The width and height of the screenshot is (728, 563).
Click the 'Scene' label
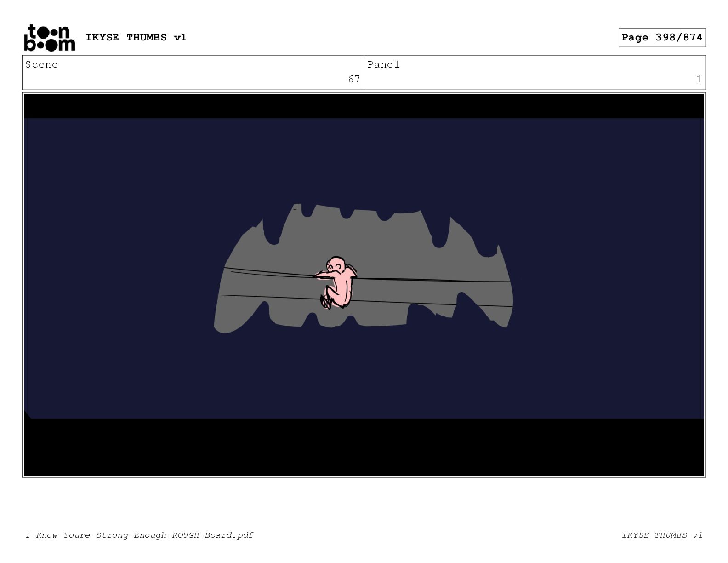pyautogui.click(x=42, y=65)
